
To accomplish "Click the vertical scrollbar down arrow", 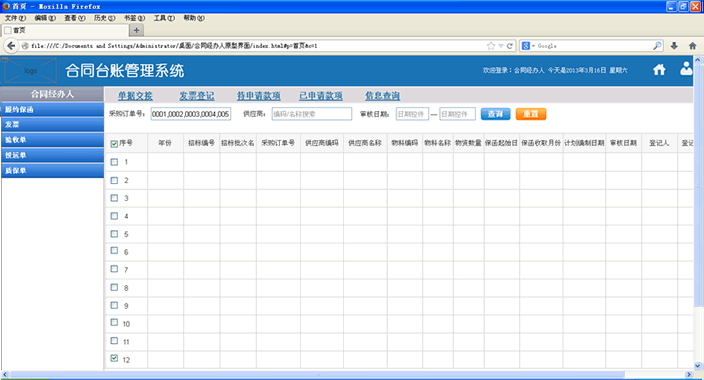I will (698, 366).
